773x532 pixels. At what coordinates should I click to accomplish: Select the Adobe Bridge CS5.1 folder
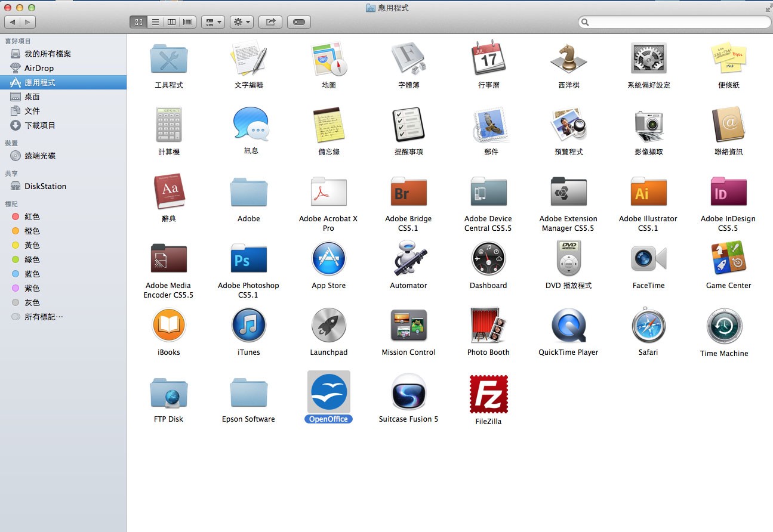(x=409, y=192)
